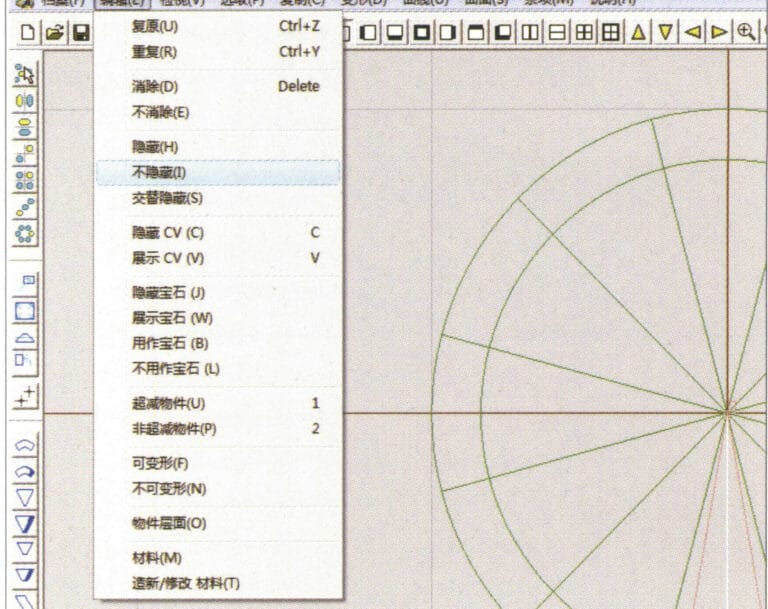Choose 交替隐藏(S) menu item
768x609 pixels.
click(x=218, y=198)
